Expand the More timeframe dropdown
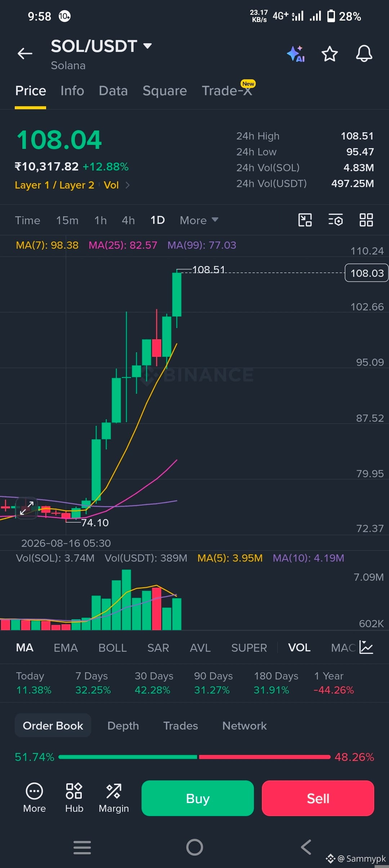389x868 pixels. point(199,220)
